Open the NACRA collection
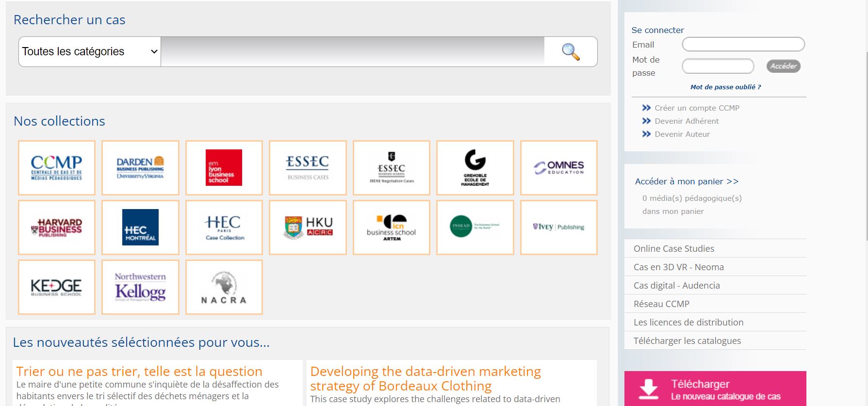Image resolution: width=868 pixels, height=406 pixels. [224, 287]
